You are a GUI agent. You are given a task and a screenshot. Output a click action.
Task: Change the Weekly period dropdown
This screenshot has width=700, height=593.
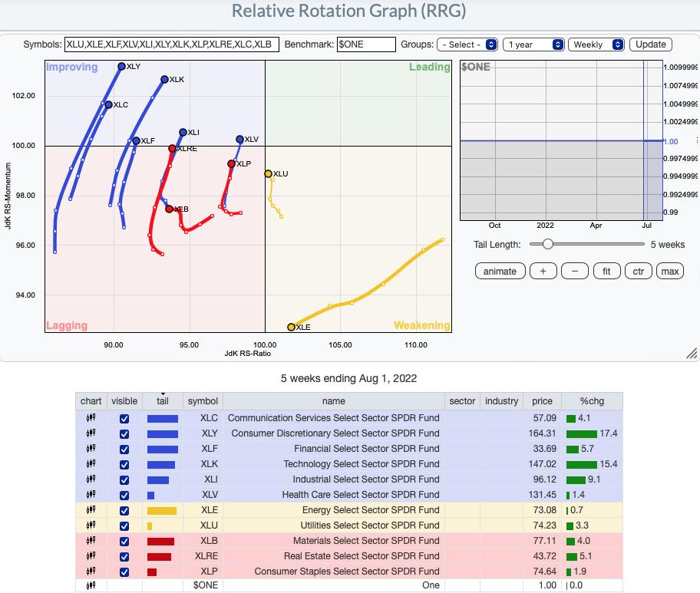[x=596, y=44]
